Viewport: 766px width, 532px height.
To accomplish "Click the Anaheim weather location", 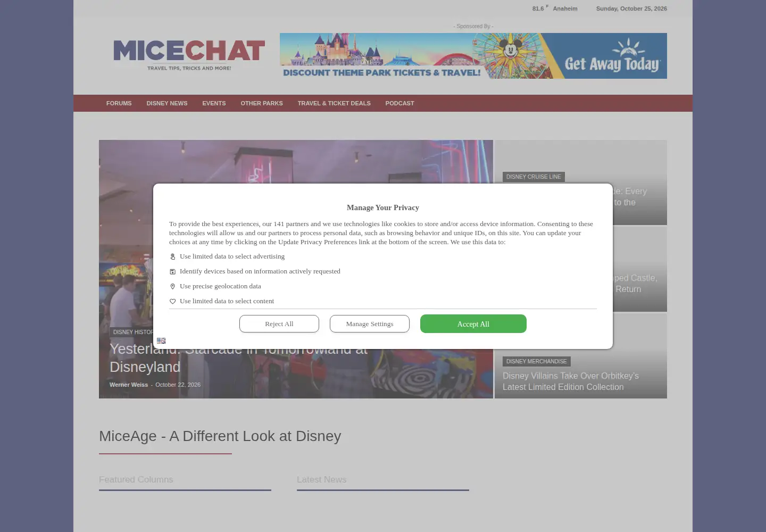I will click(565, 9).
